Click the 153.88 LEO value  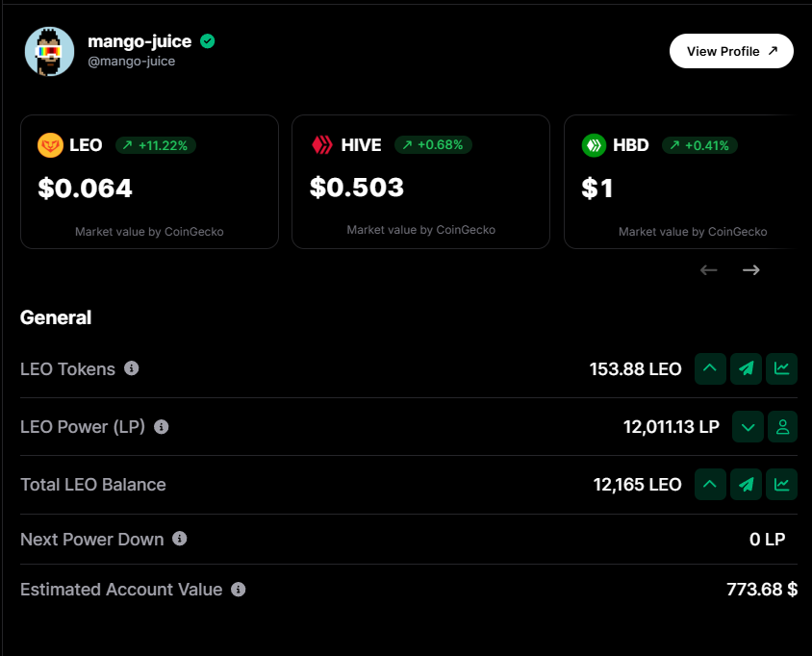[635, 369]
